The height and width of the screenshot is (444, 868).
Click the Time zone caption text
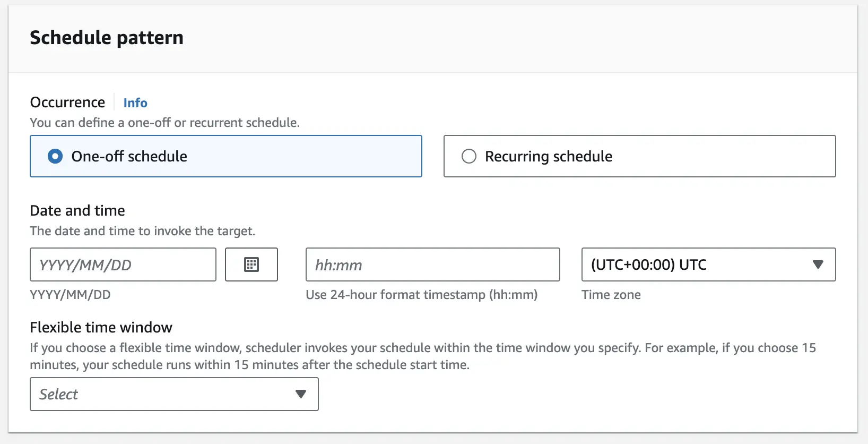(x=611, y=295)
